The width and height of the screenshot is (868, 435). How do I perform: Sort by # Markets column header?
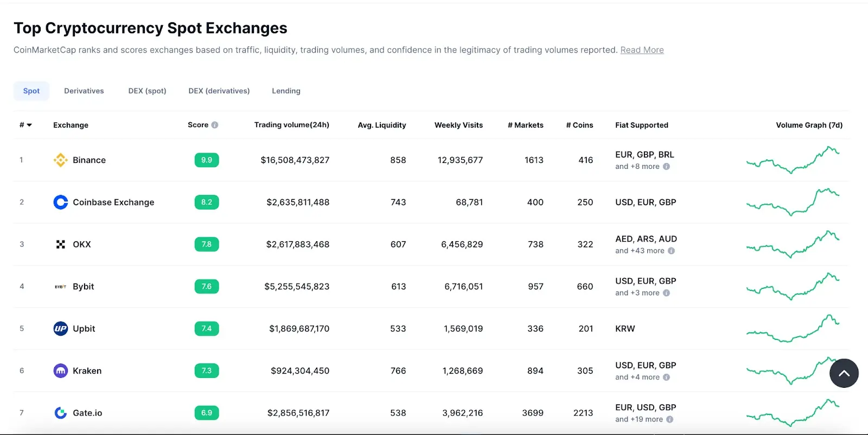click(x=526, y=125)
